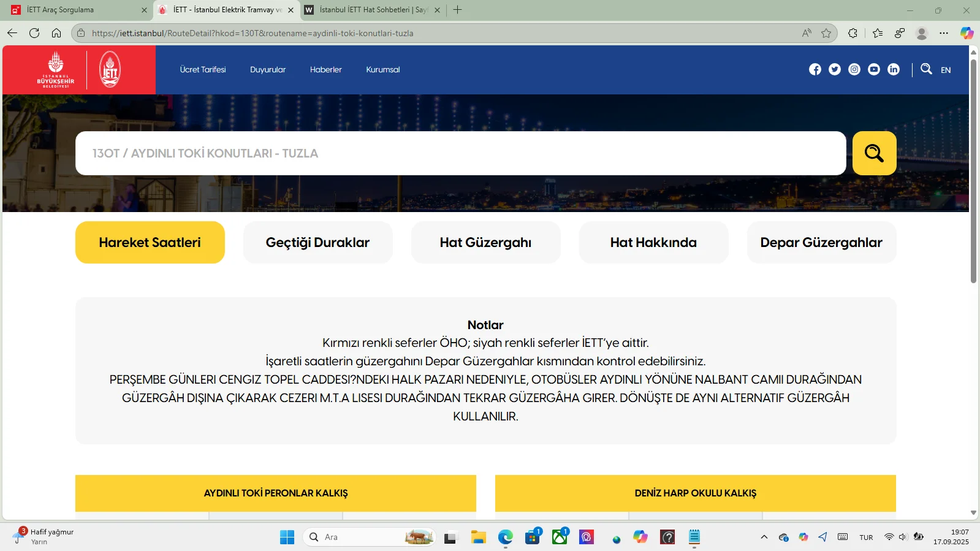Screen dimensions: 980x551
Task: Click the IETT Facebook icon in header
Action: coord(815,70)
